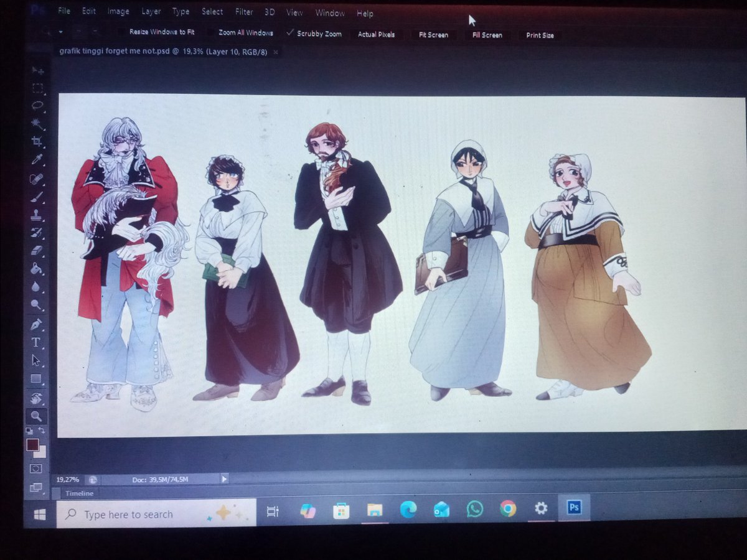Screen dimensions: 747x560
Task: Open the Edit menu
Action: pyautogui.click(x=89, y=11)
